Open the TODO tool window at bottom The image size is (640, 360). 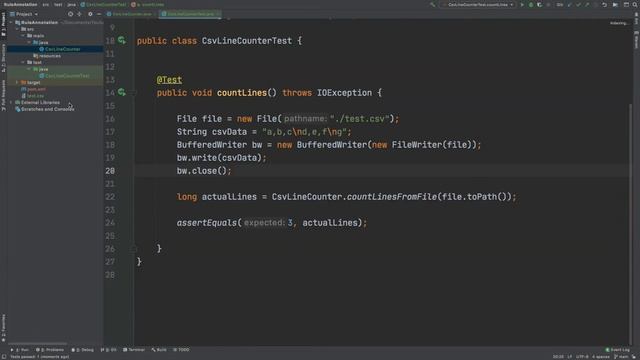click(x=181, y=350)
